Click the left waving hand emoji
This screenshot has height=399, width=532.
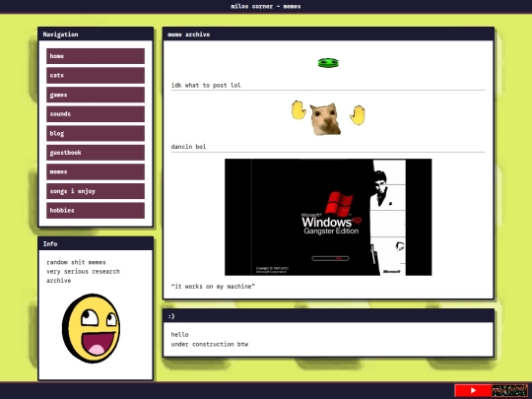click(x=299, y=110)
